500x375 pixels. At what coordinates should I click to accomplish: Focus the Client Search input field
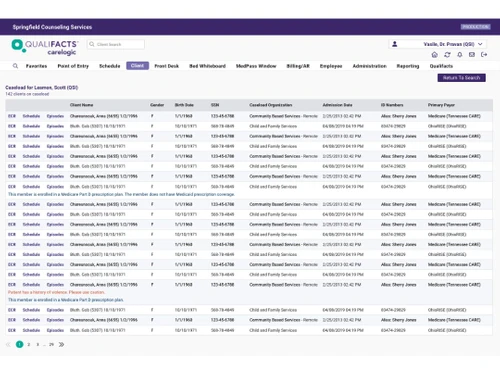116,44
